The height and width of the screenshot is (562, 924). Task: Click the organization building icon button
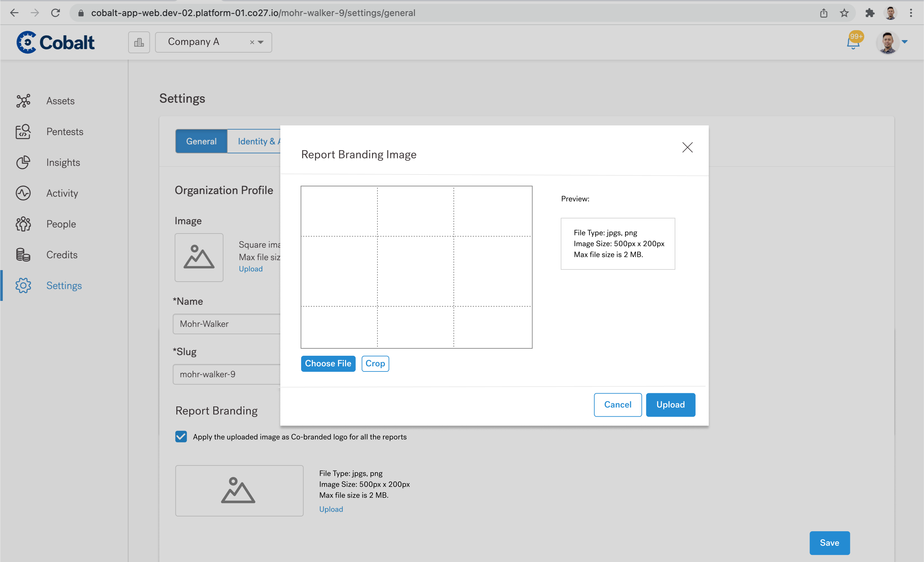click(x=139, y=42)
